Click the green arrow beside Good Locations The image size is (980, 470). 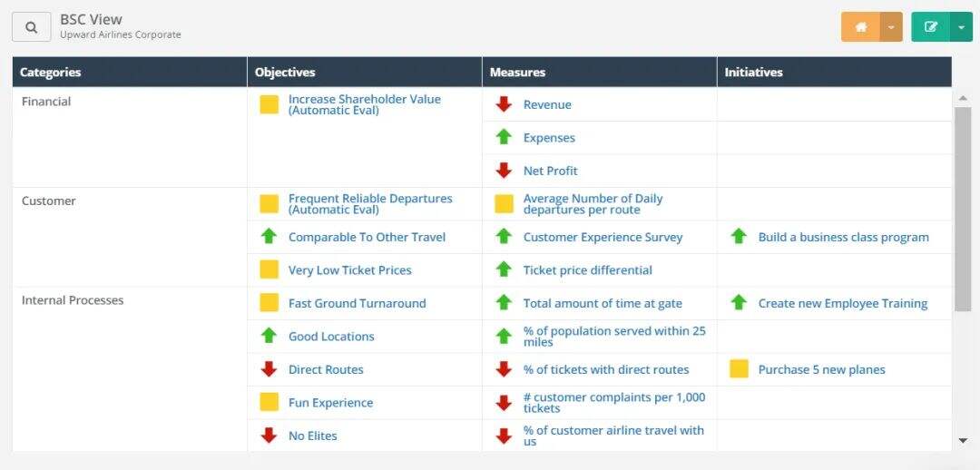(x=269, y=337)
